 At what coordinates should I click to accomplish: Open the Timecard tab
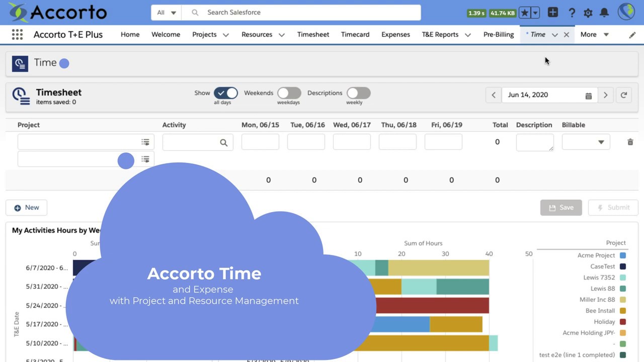[355, 35]
